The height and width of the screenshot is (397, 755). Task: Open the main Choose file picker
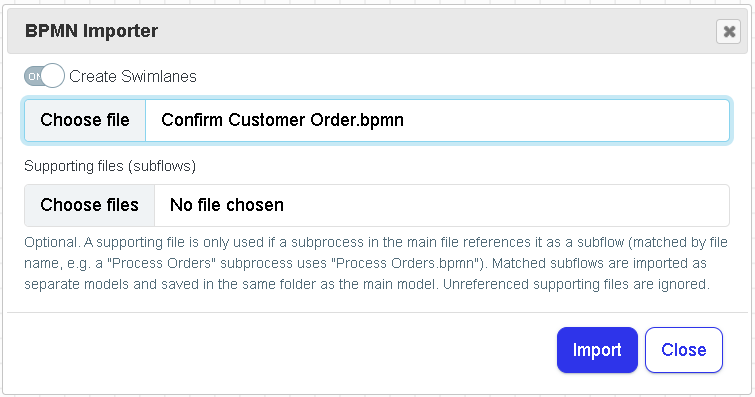point(85,120)
